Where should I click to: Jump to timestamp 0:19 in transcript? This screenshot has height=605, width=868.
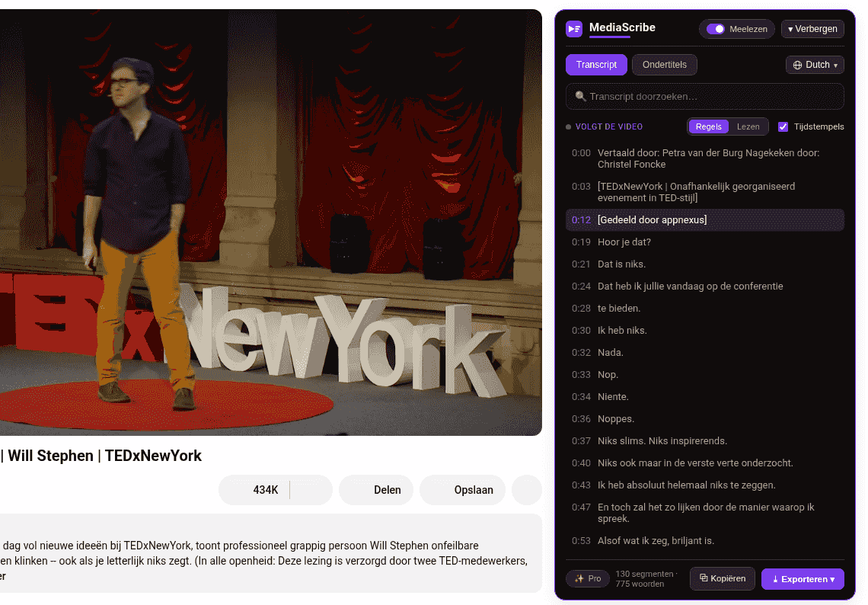pos(581,242)
